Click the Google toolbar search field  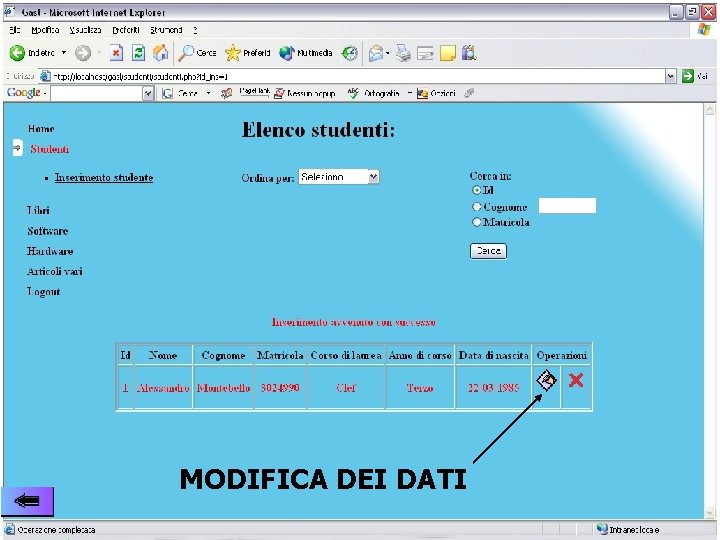point(97,94)
